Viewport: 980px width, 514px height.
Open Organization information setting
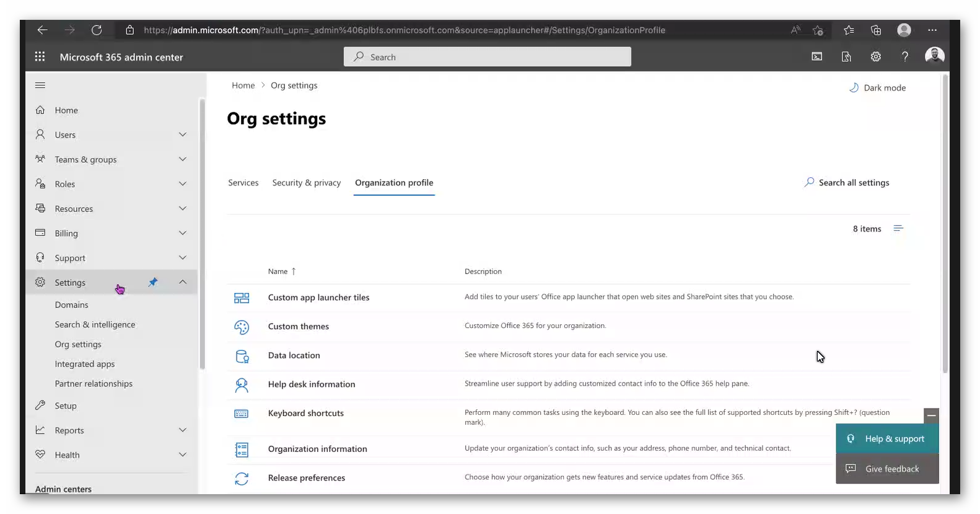point(318,449)
